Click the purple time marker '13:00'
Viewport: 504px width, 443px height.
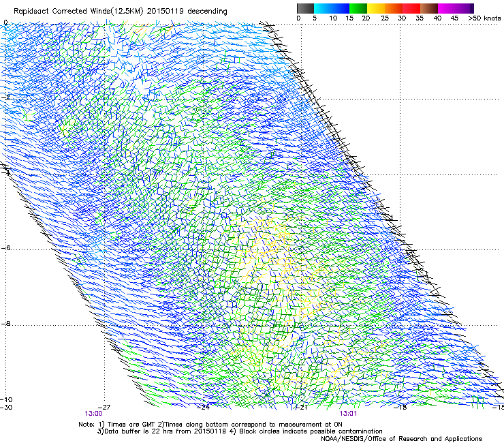93,414
